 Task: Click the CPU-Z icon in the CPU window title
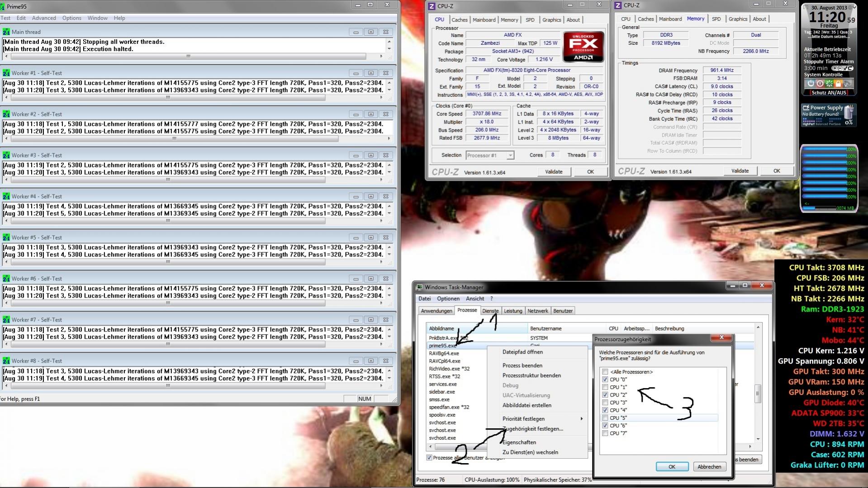[432, 6]
